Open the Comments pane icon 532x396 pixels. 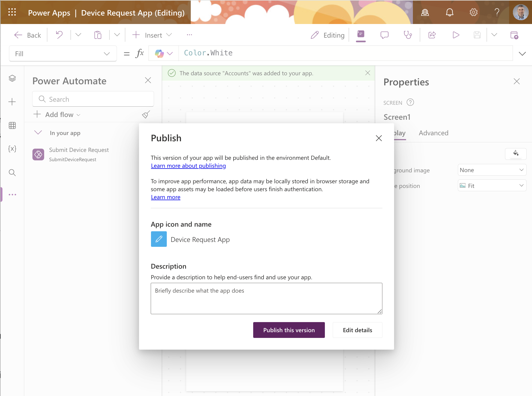[x=384, y=35]
